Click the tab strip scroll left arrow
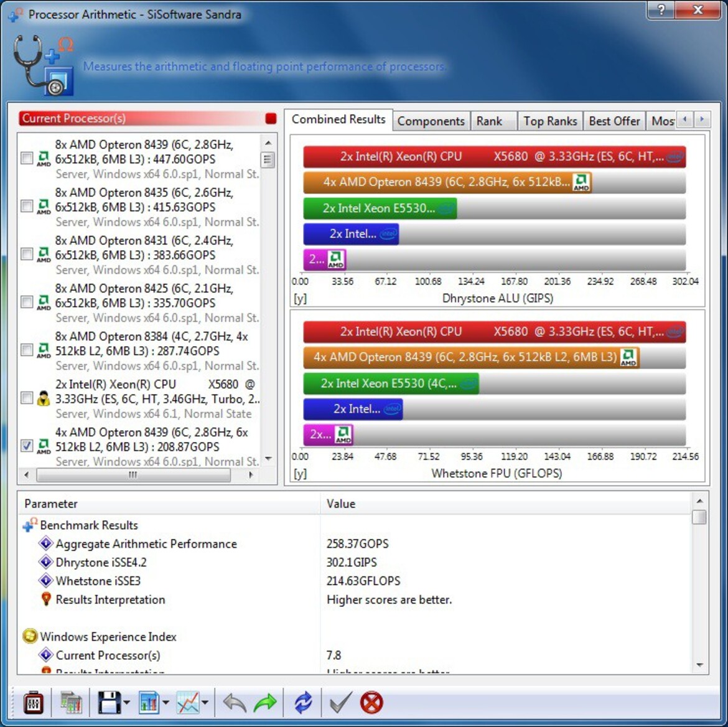728x727 pixels. (685, 120)
